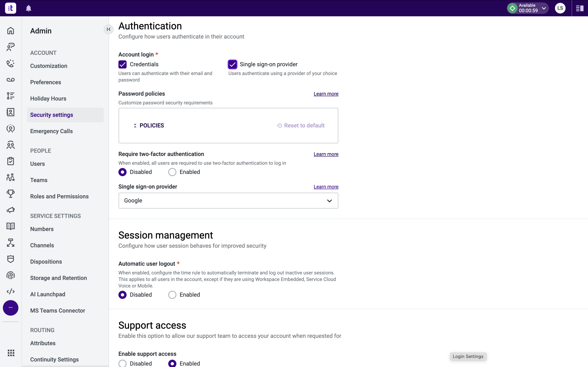Open the apps grid icon
588x367 pixels.
[11, 353]
